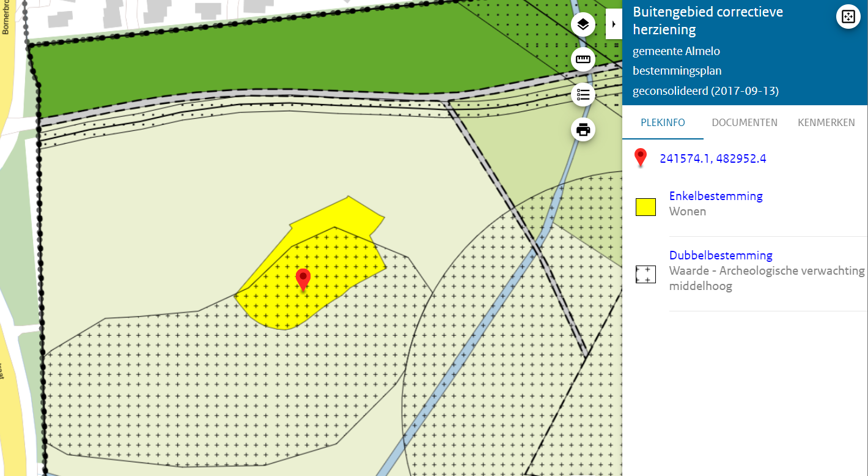Open the KENMERKEN tab
Screen dimensions: 868x476
[826, 122]
